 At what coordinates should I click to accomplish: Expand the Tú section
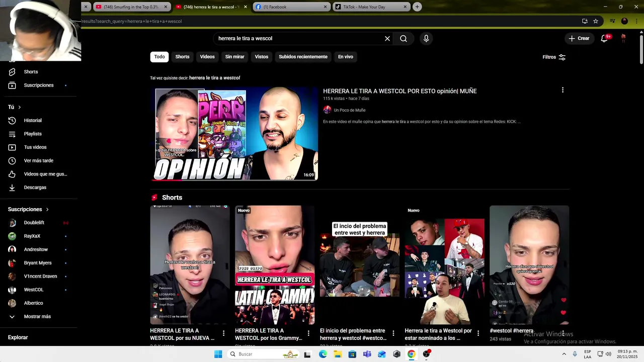tap(14, 107)
